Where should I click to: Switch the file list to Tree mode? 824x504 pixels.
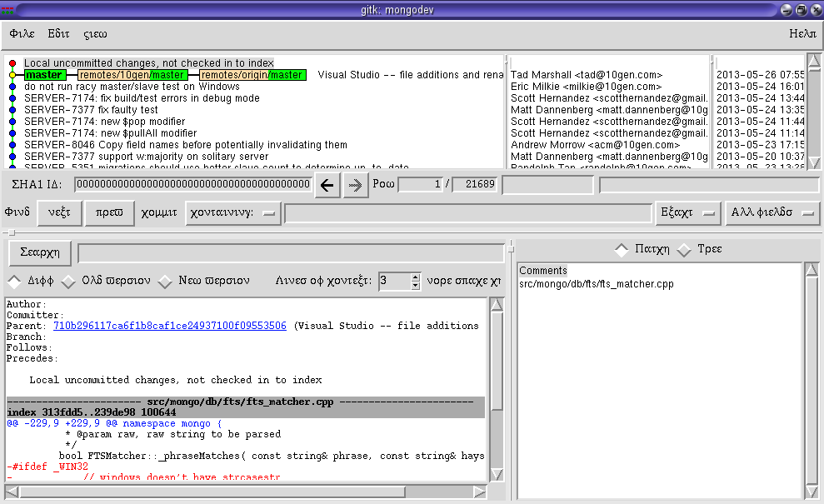[x=684, y=249]
